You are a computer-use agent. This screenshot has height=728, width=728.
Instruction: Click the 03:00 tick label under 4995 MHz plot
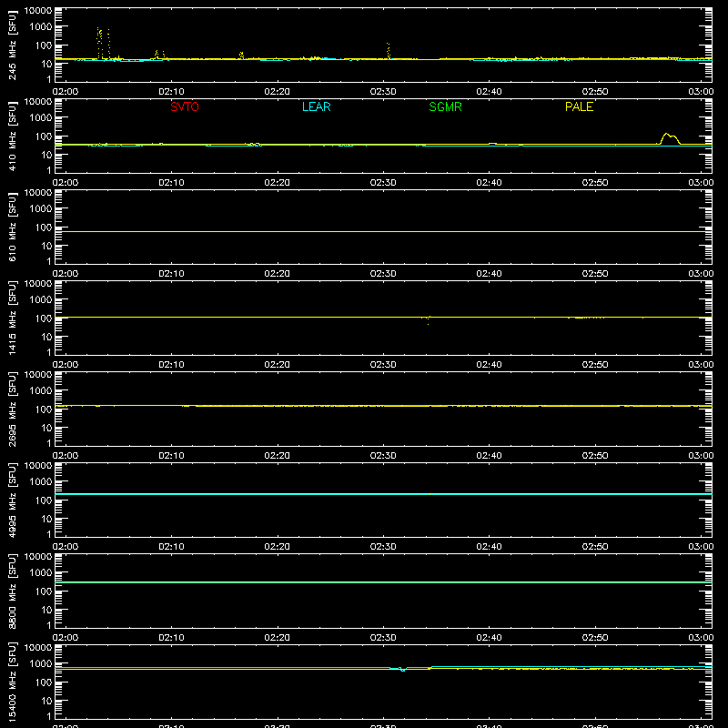point(701,547)
